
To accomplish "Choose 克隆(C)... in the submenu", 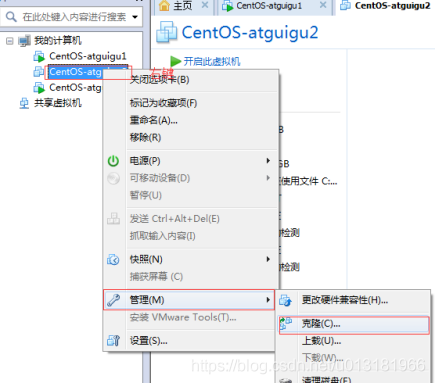I will point(354,324).
